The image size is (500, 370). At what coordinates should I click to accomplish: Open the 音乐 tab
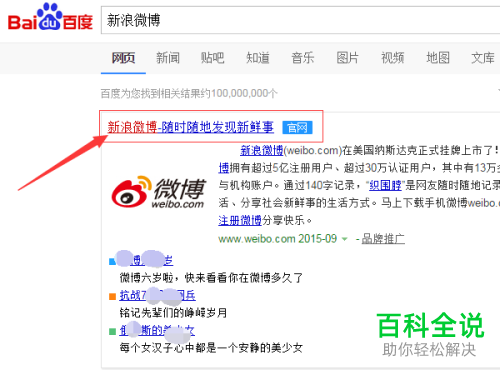pyautogui.click(x=303, y=58)
